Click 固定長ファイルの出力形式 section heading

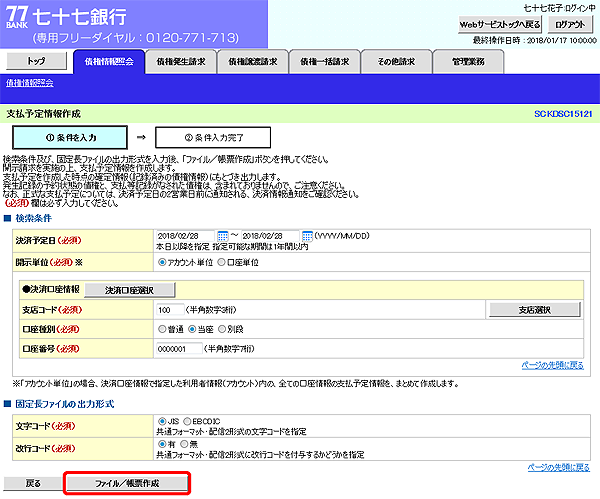coord(65,404)
